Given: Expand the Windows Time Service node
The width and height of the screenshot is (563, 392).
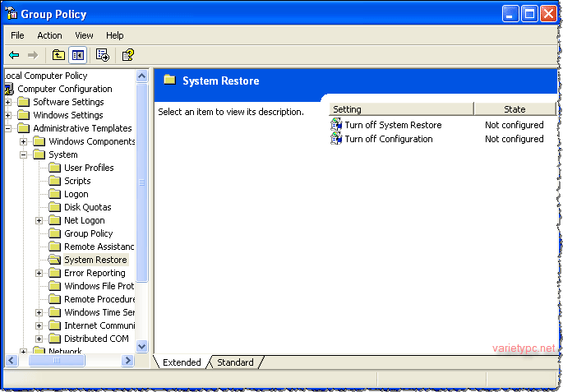Looking at the screenshot, I should 39,313.
